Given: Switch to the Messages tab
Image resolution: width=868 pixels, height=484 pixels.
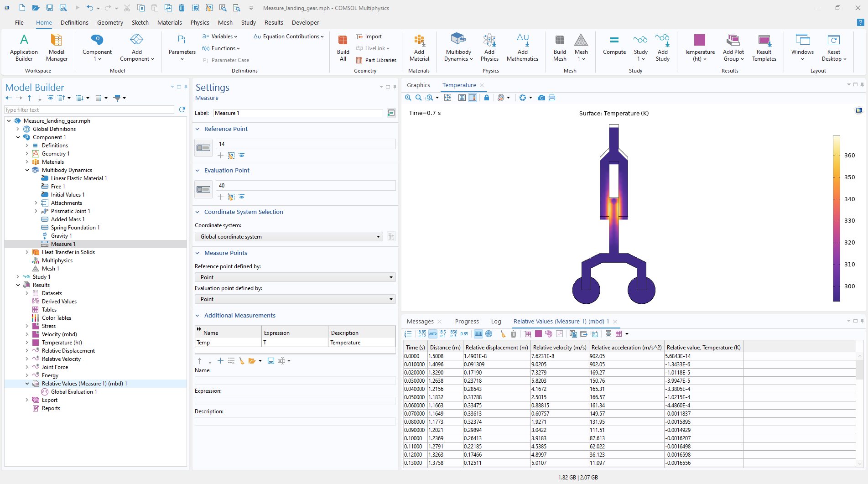Looking at the screenshot, I should coord(420,322).
